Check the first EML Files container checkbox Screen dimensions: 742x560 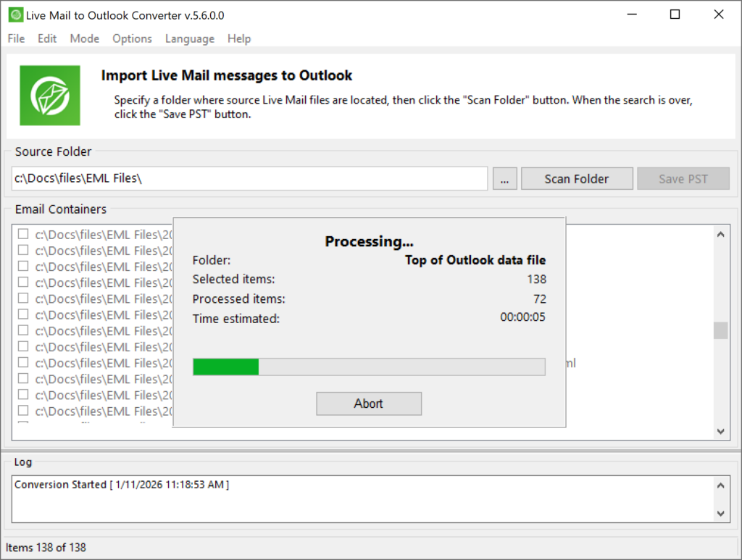click(x=22, y=235)
